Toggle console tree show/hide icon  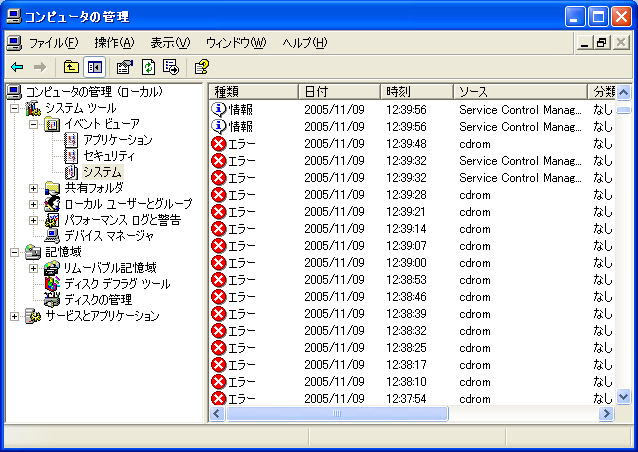tap(94, 67)
